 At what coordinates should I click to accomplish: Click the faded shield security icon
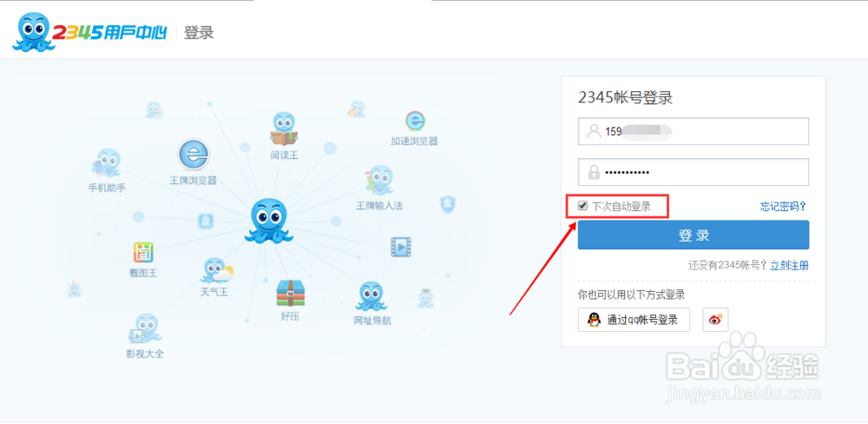tap(447, 204)
